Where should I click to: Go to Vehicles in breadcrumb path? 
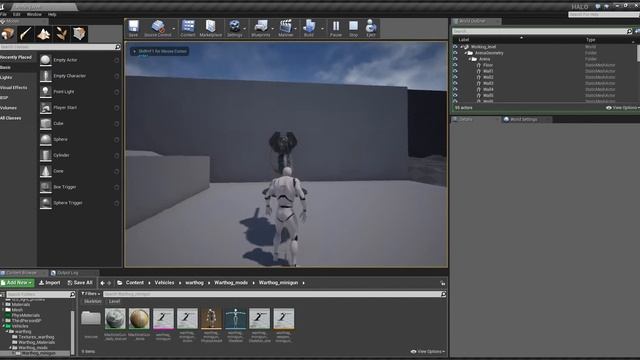(164, 282)
